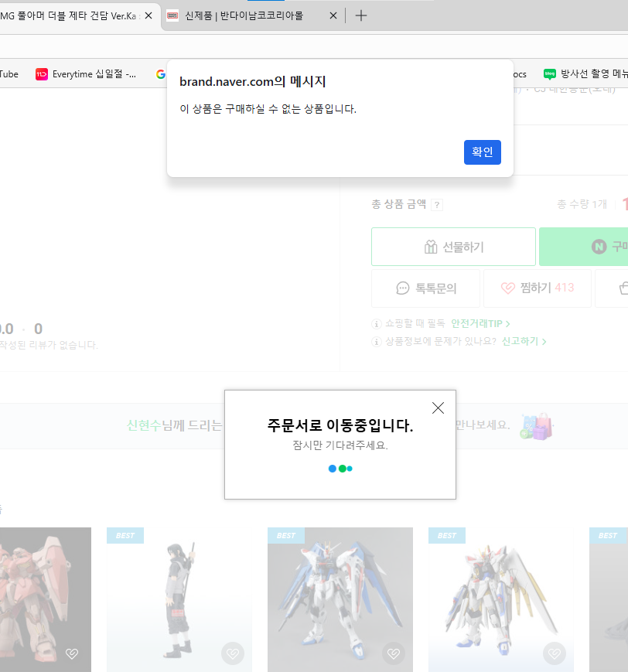Toggle wishlist heart on the red Gundam thumbnail
628x672 pixels.
click(x=72, y=653)
